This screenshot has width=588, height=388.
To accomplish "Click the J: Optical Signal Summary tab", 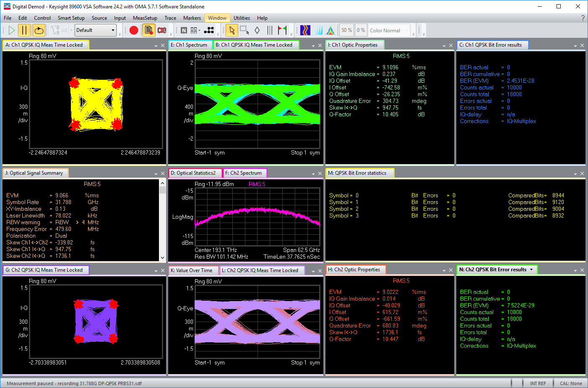I will pyautogui.click(x=36, y=173).
